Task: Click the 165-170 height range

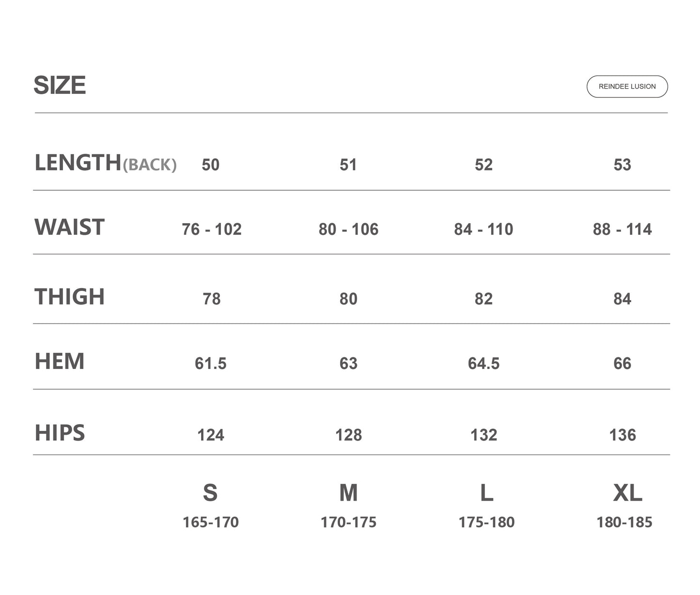Action: point(210,522)
